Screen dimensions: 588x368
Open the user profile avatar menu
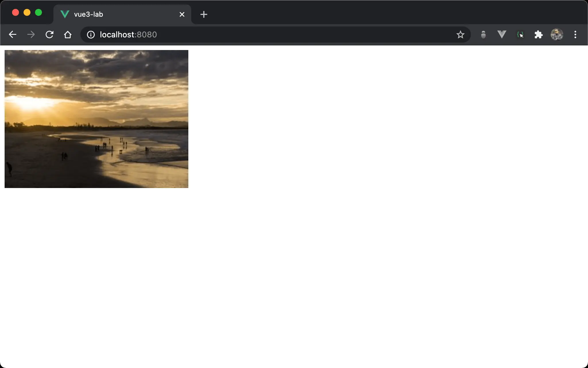click(x=557, y=34)
